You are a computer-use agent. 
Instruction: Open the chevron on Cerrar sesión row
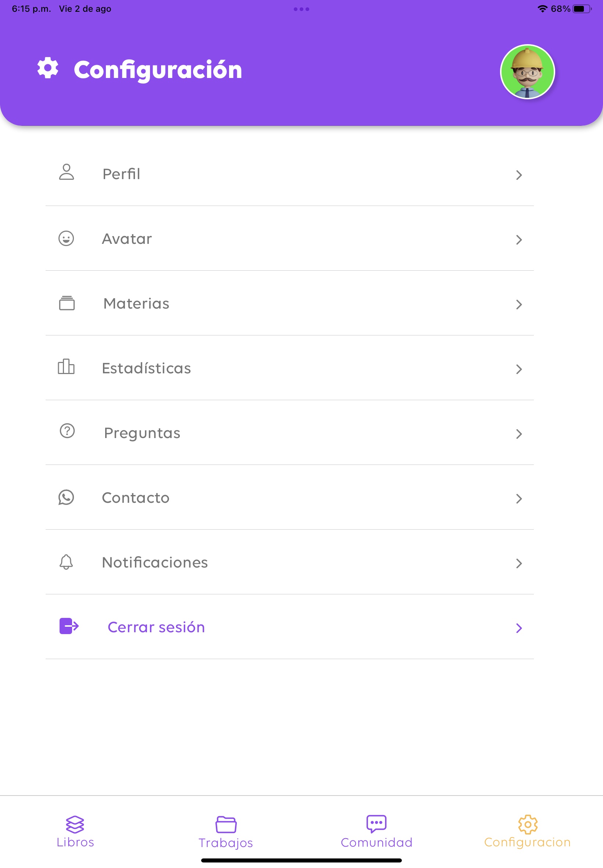[519, 628]
